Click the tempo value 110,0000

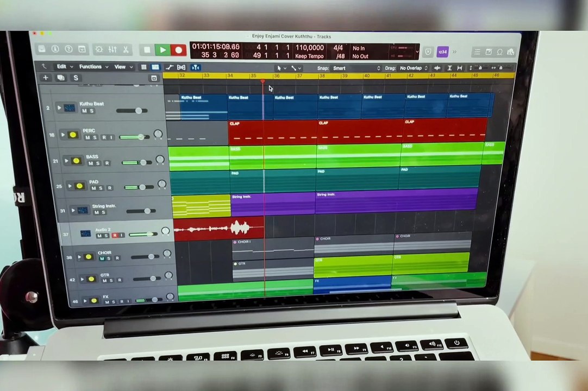(309, 48)
